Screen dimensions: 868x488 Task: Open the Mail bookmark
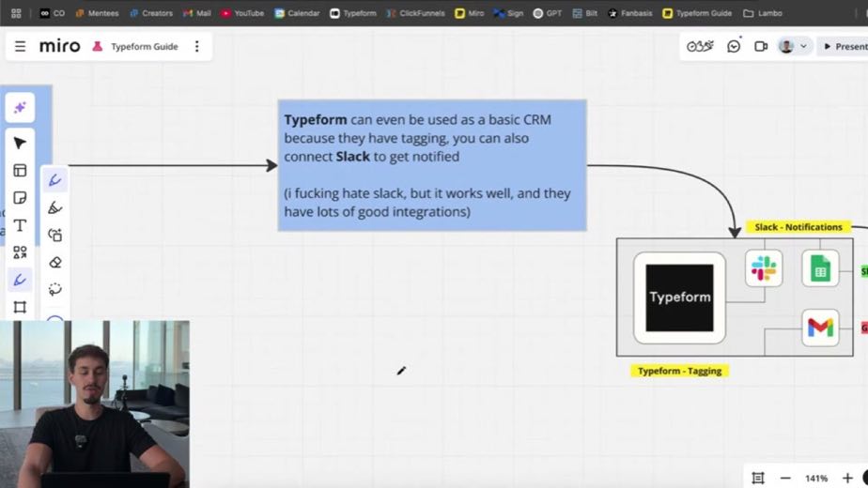197,13
